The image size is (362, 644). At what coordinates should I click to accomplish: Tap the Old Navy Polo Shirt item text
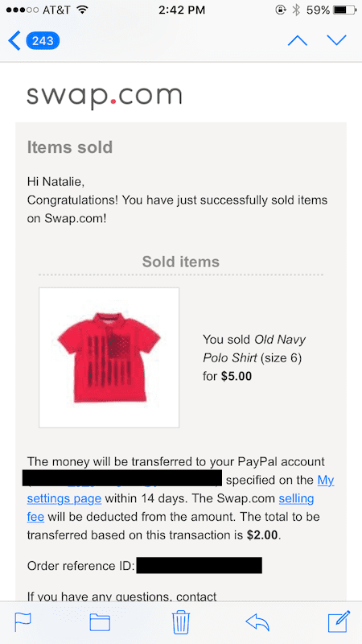[254, 349]
